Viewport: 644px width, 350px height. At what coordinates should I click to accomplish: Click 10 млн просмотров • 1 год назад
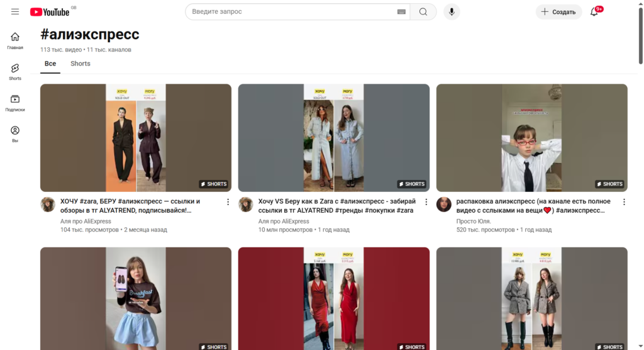304,230
